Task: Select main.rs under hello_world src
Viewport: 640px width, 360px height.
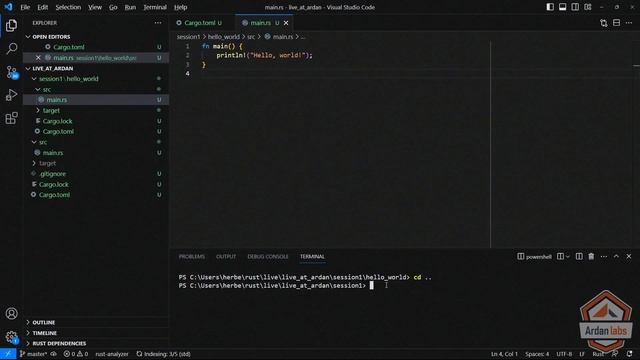Action: [x=96, y=100]
